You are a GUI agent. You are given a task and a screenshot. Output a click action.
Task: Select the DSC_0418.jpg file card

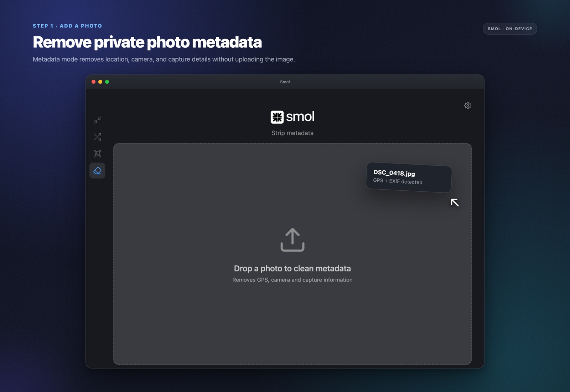click(409, 177)
